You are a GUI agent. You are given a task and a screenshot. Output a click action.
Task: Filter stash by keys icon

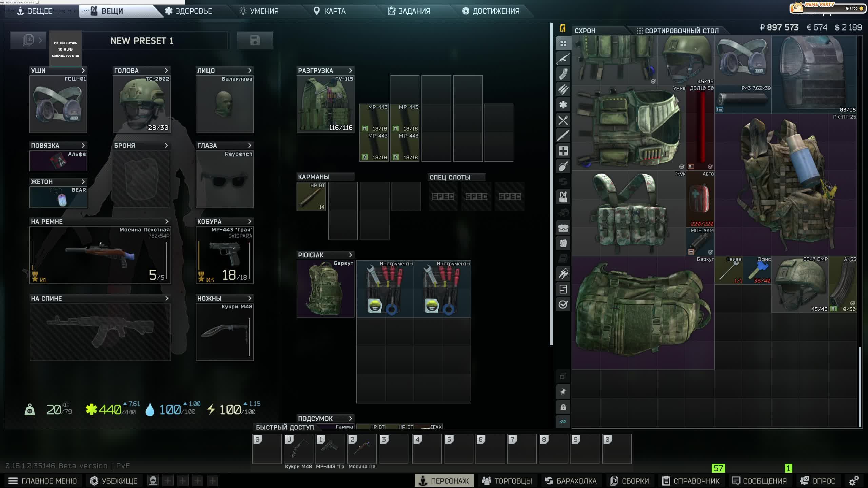point(563,273)
